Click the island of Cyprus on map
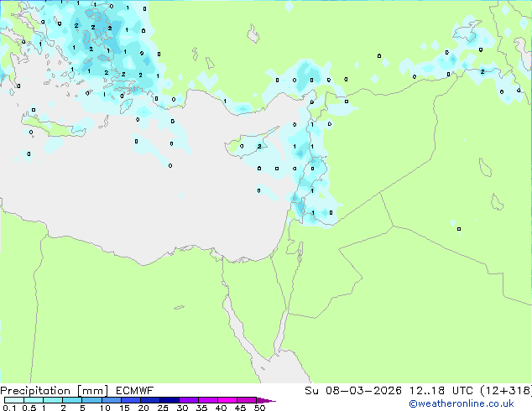 (x=249, y=144)
